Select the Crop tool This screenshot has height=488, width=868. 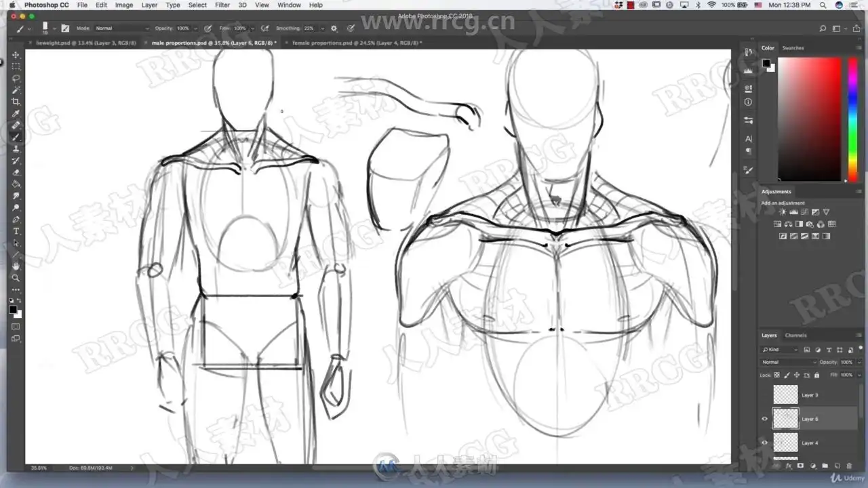tap(16, 102)
